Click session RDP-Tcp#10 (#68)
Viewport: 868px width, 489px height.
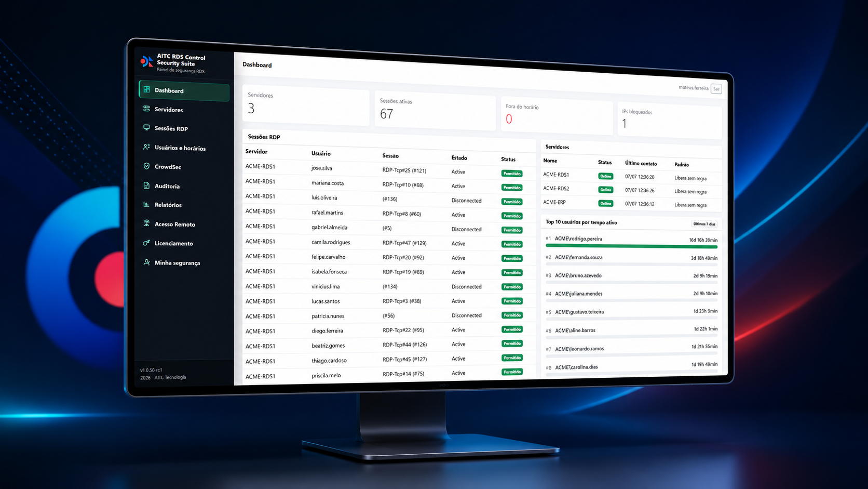403,184
